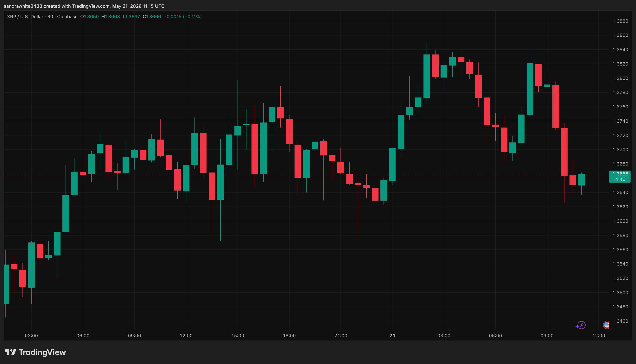636x364 pixels.
Task: Click the US flag economic event icon
Action: point(606,325)
